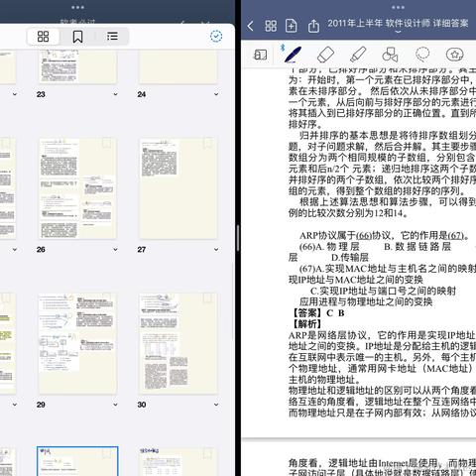Toggle bookmark on page 27 thumbnail

click(x=207, y=143)
